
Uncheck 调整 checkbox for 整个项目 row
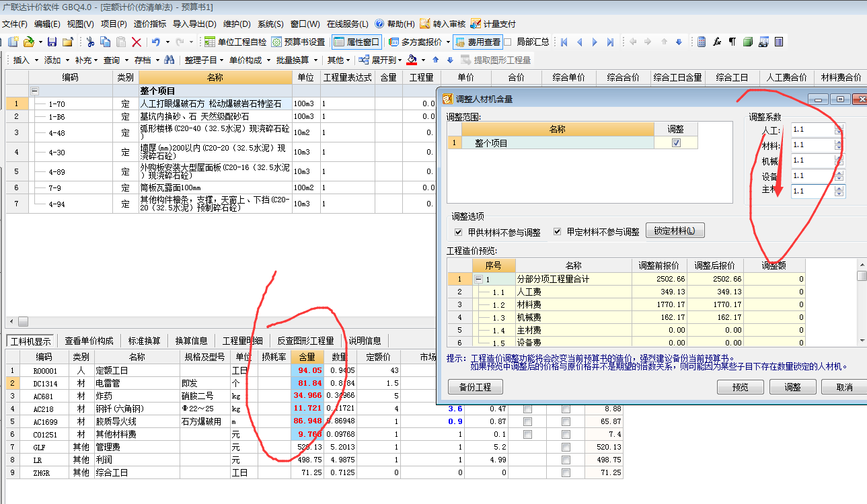676,143
